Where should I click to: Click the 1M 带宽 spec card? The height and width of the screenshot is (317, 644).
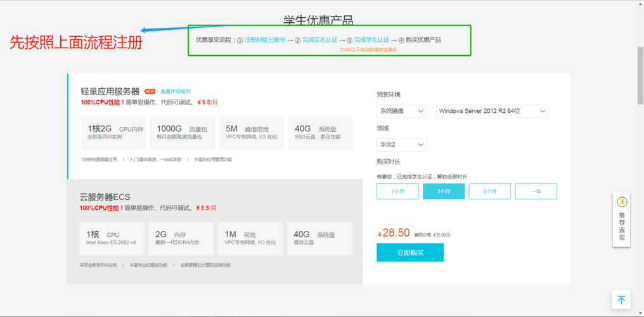(x=250, y=239)
